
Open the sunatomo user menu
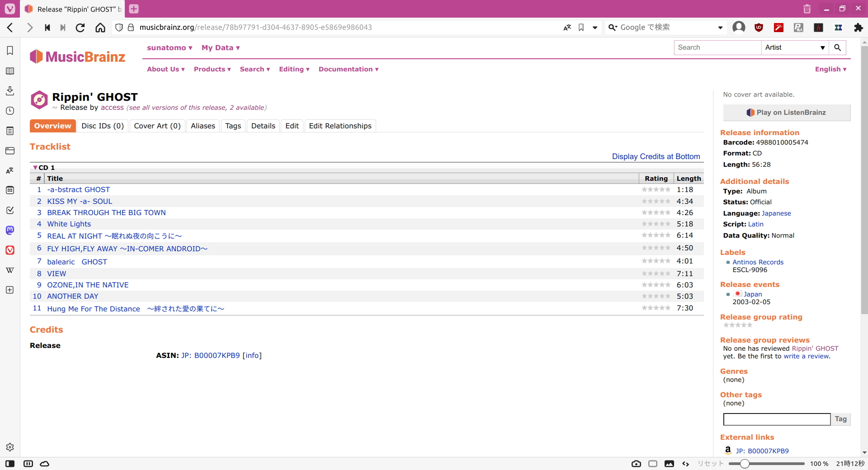170,48
